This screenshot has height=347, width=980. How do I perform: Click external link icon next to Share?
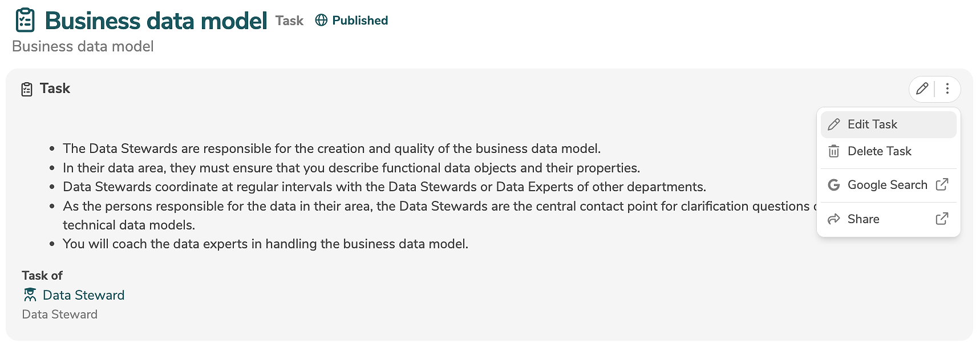point(942,219)
